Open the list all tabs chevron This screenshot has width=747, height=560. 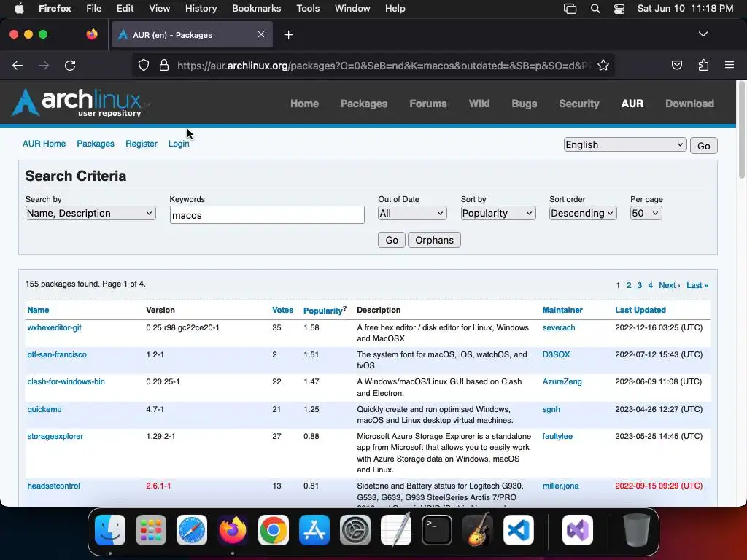(703, 34)
